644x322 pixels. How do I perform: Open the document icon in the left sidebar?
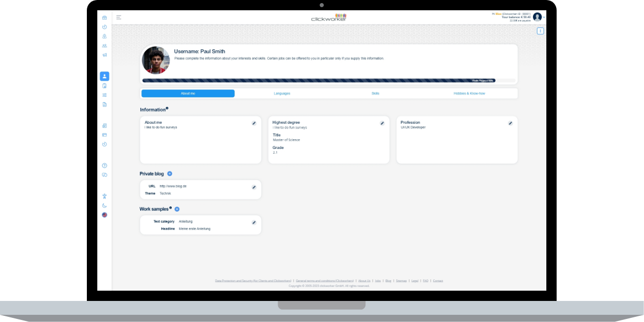pos(104,103)
